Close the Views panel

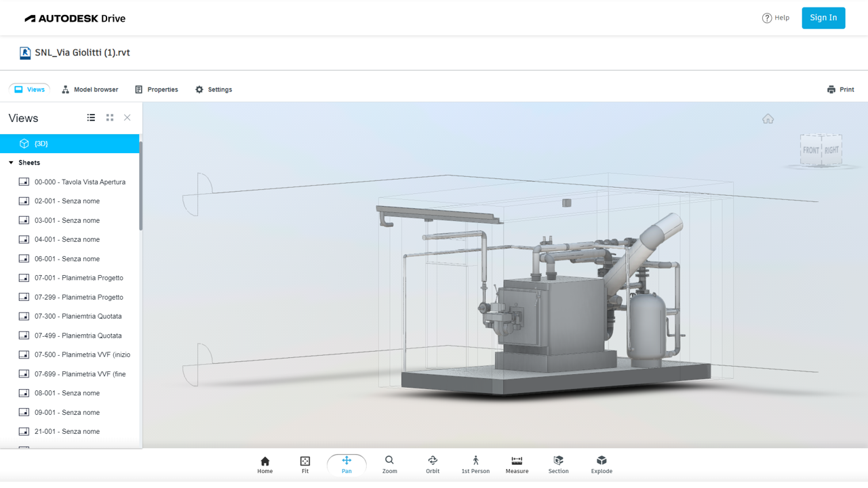(x=127, y=118)
